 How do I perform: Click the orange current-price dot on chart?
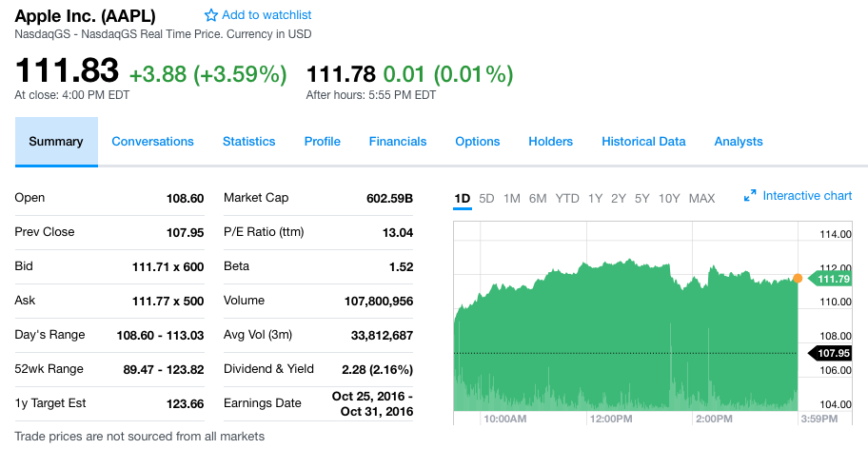pyautogui.click(x=798, y=279)
